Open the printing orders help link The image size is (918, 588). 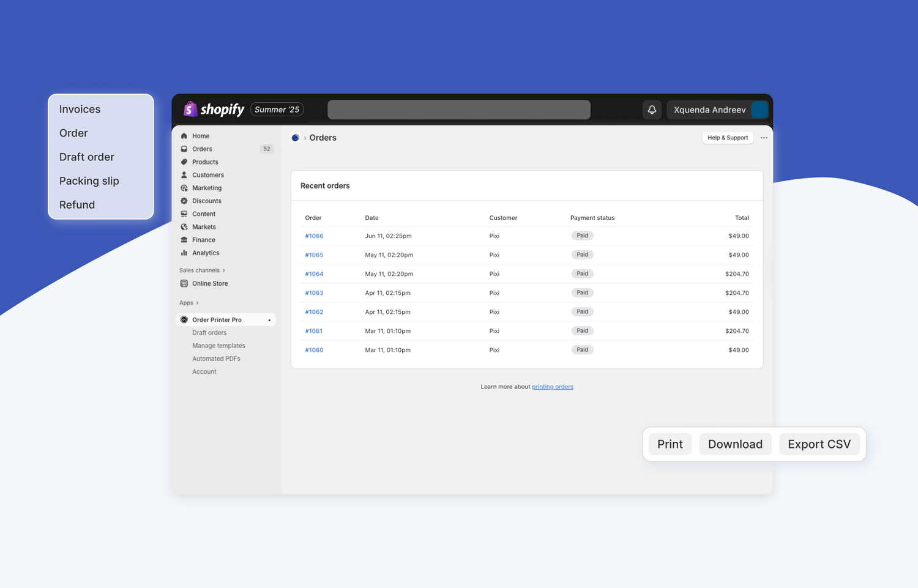point(552,386)
